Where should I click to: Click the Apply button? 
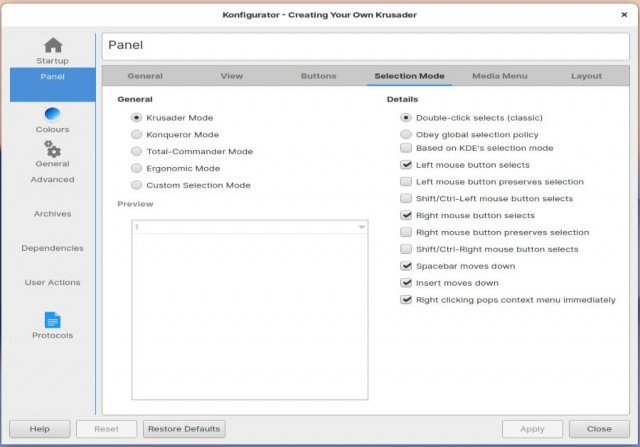click(532, 429)
